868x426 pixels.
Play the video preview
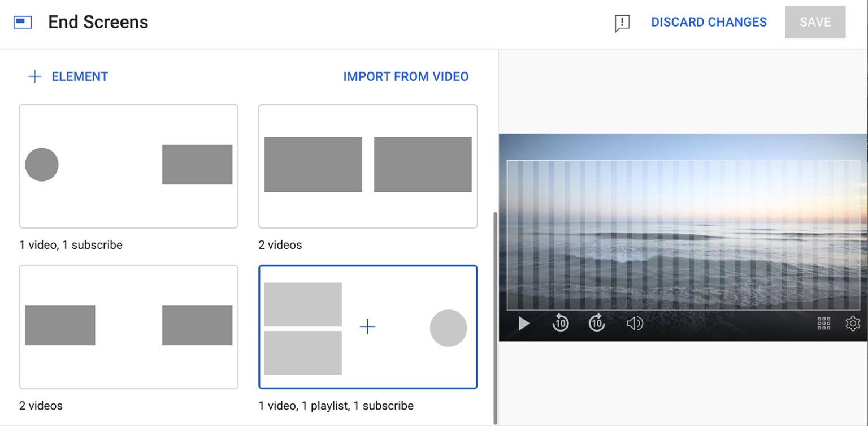523,323
